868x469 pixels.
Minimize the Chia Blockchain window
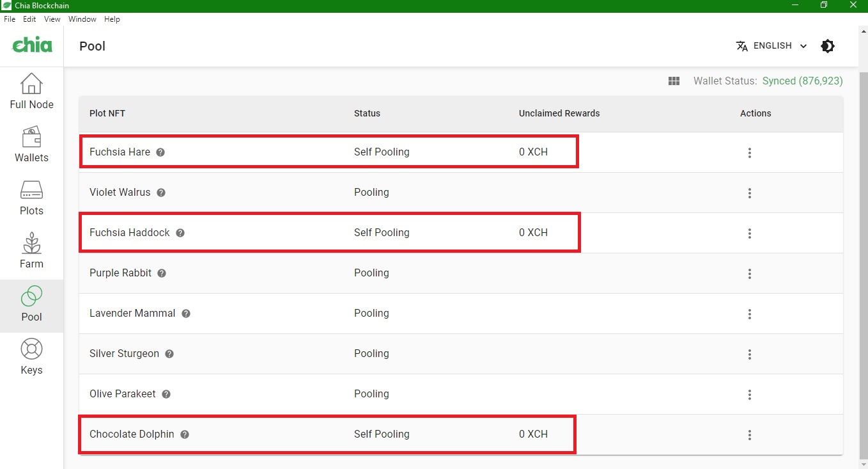coord(796,5)
